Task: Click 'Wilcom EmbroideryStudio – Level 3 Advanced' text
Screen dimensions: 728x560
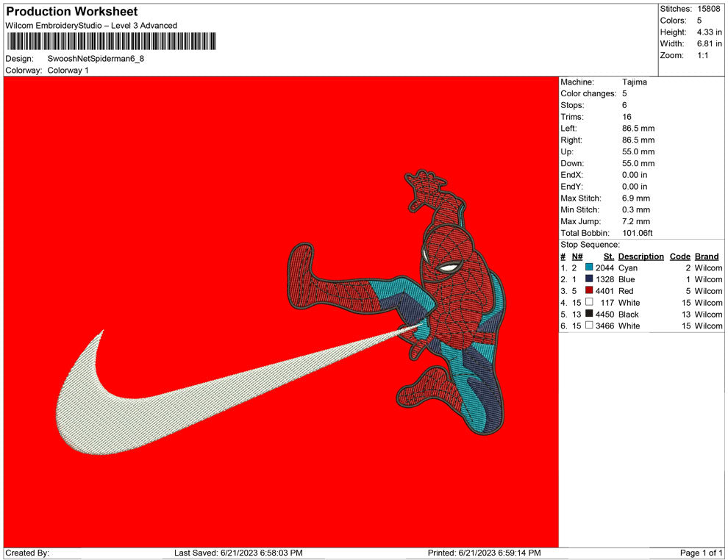Action: click(91, 26)
